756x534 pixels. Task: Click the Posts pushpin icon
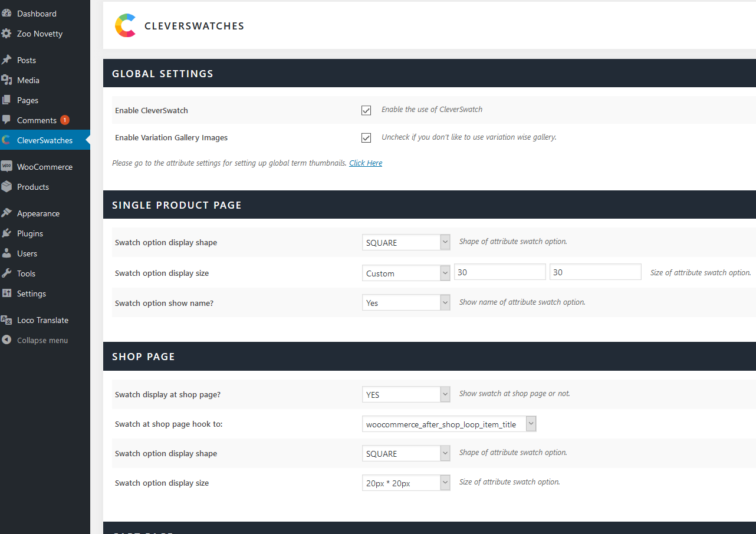pos(6,60)
